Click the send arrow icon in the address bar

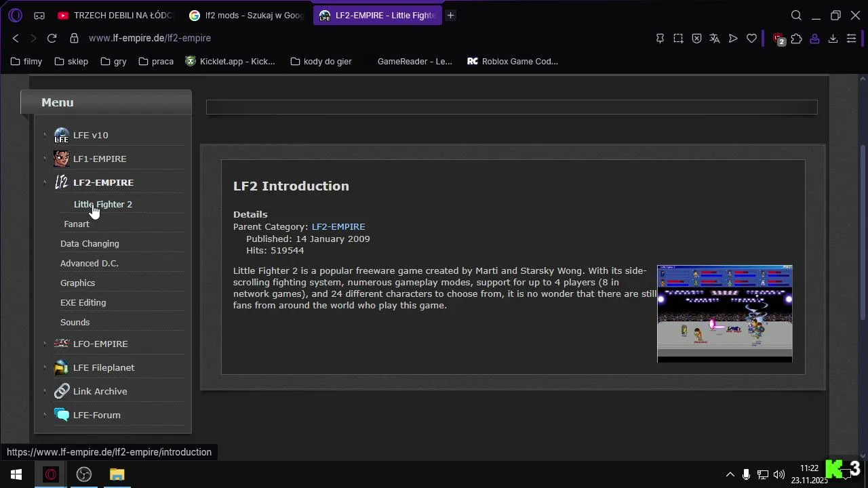tap(733, 39)
